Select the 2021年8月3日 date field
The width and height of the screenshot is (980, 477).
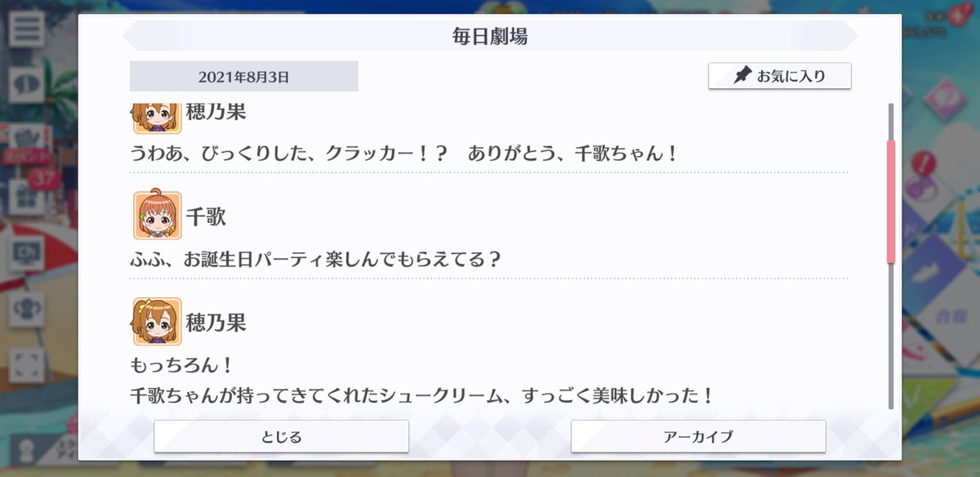point(244,77)
